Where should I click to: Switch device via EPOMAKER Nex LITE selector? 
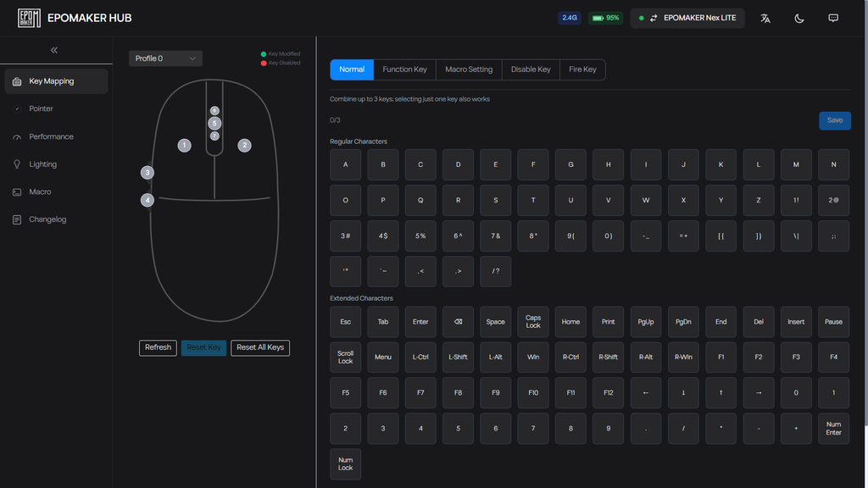tap(687, 18)
